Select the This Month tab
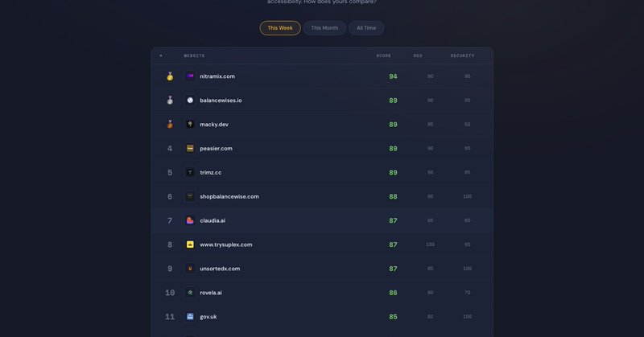 [324, 28]
